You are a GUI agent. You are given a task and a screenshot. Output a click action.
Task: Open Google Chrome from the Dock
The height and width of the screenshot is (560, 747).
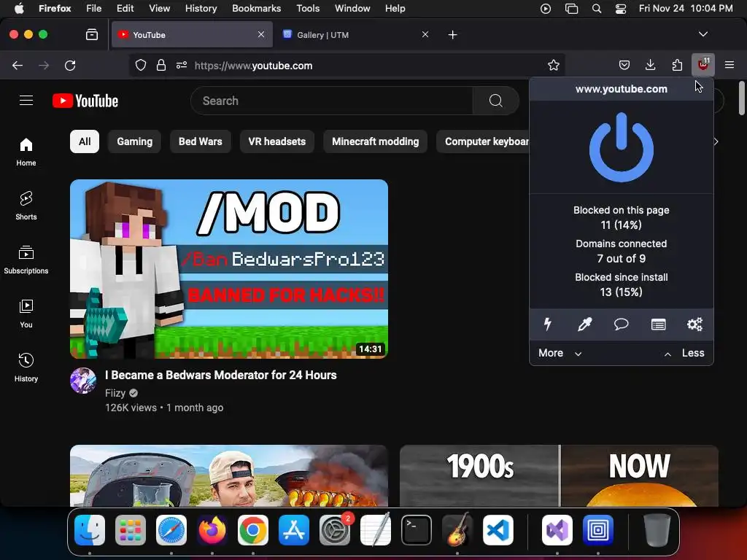(253, 529)
